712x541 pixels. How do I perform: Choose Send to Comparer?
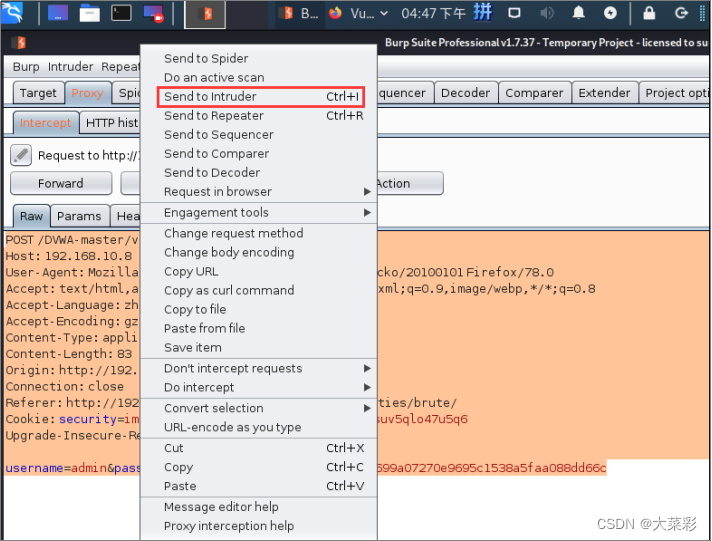259,154
